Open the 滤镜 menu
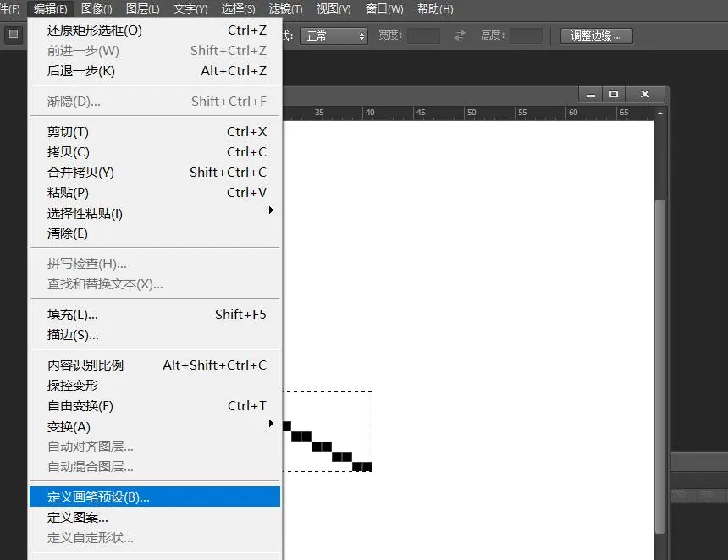The image size is (728, 560). tap(285, 8)
